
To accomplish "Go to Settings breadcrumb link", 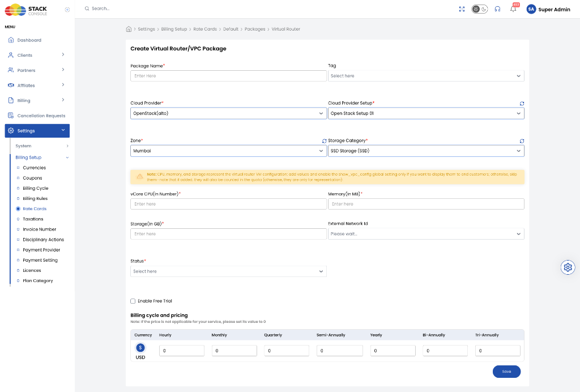I will pos(147,29).
